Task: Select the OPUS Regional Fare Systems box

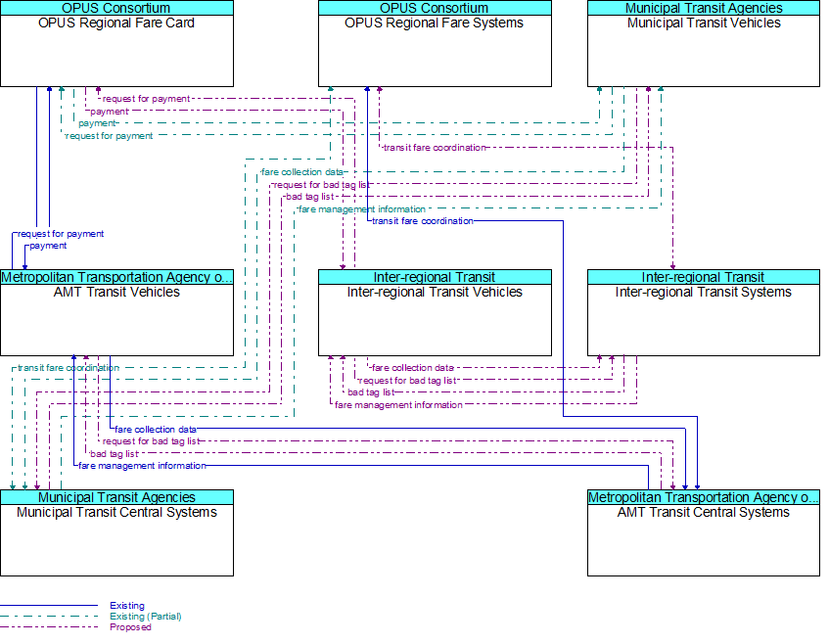Action: pos(435,44)
